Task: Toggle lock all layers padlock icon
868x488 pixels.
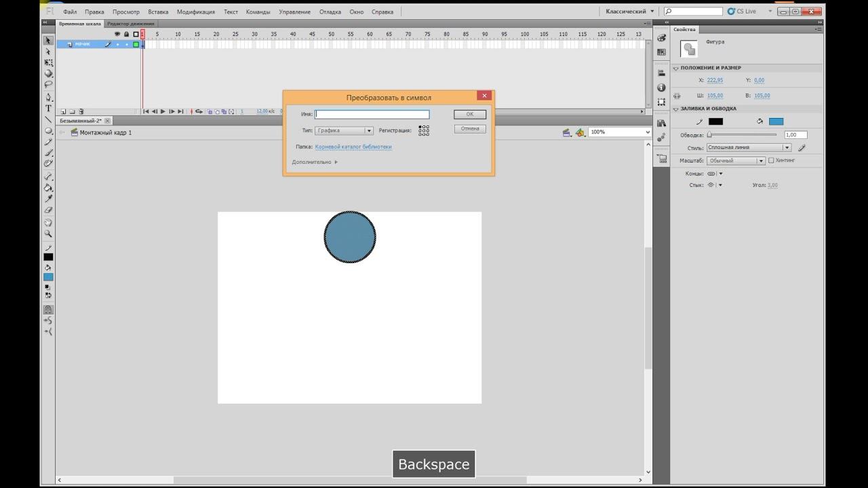Action: [126, 34]
